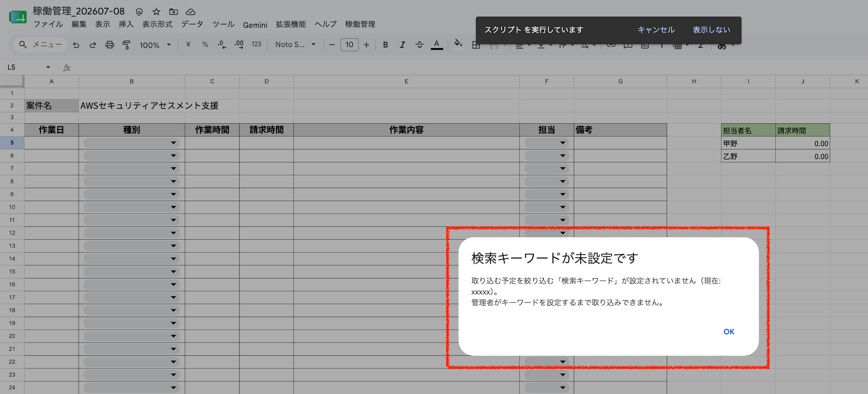Select the AWSセキュリティアセスメント支援 cell
Screen dimensions: 868x394
point(149,106)
